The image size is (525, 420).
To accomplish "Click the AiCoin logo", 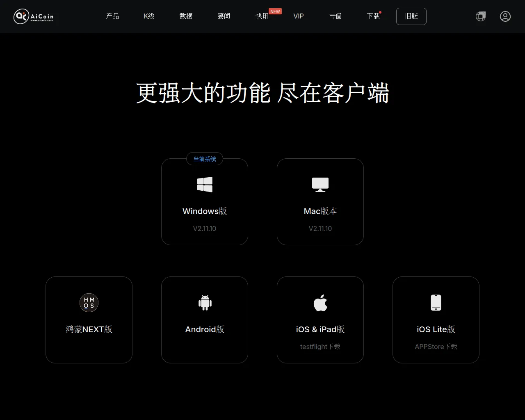I will 34,16.
